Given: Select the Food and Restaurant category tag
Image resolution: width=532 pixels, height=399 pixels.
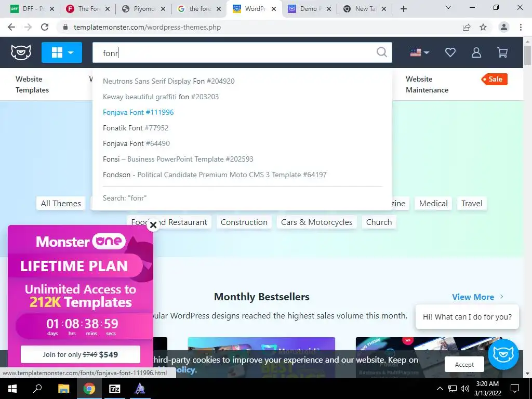Looking at the screenshot, I should (x=169, y=222).
